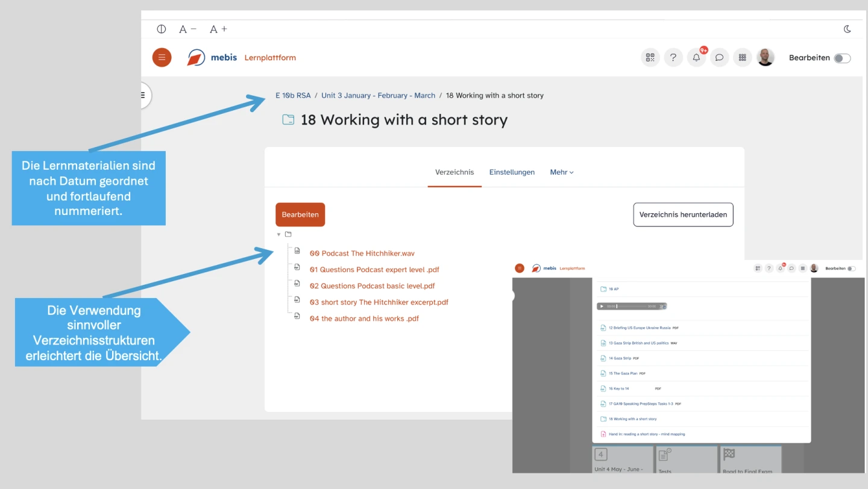
Task: Open the course index drawer at the left edge
Action: pos(144,95)
